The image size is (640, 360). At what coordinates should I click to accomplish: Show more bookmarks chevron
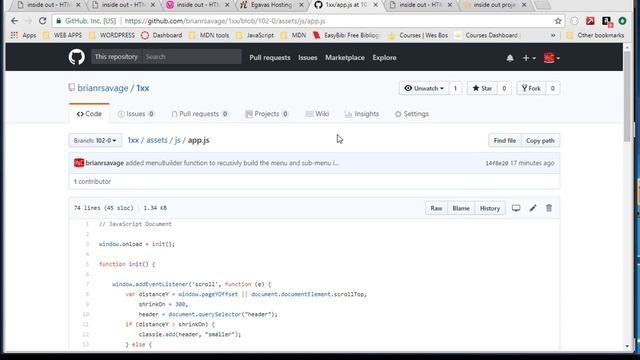[x=553, y=36]
